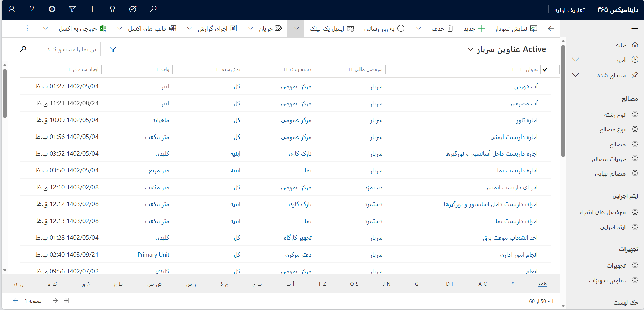Expand the اخیر (Recent) section in sidebar
The image size is (644, 310).
(x=575, y=60)
